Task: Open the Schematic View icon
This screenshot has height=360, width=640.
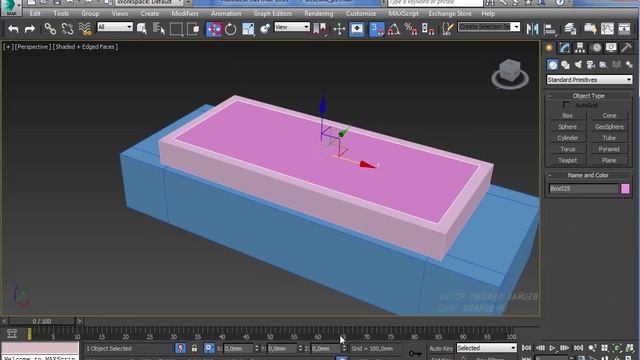Action: pos(624,29)
